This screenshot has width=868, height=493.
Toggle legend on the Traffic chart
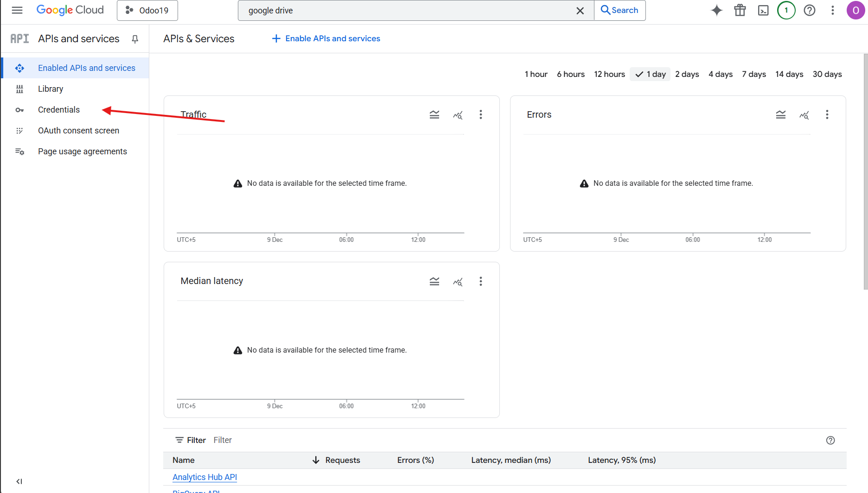434,115
